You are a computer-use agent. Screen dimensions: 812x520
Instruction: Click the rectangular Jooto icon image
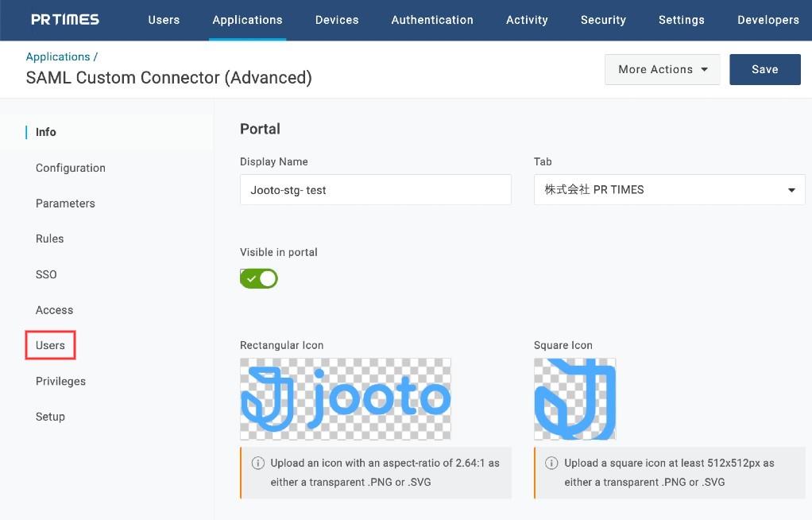[346, 398]
